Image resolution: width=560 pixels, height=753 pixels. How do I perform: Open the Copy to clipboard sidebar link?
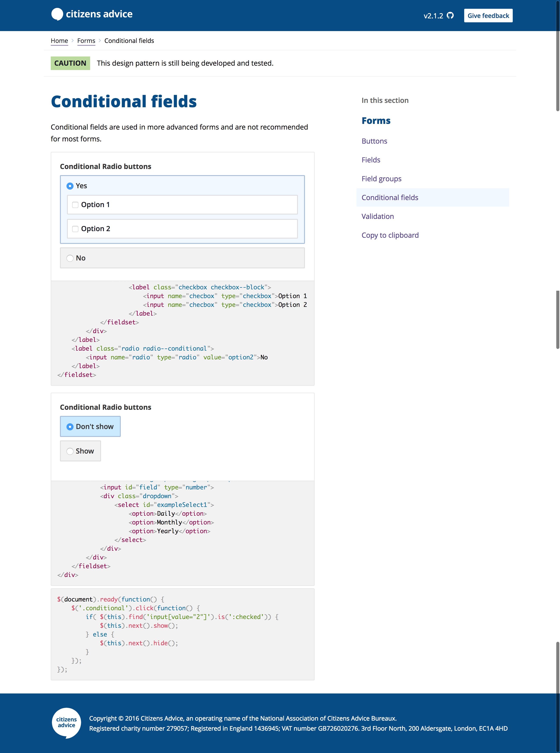point(390,235)
